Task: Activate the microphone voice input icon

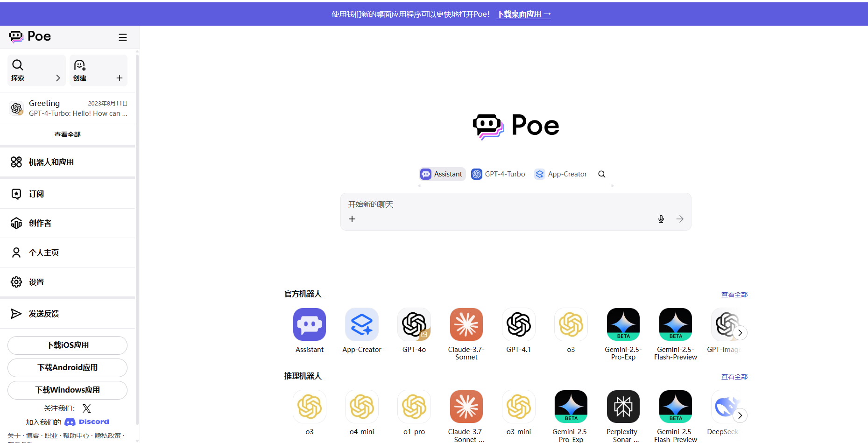Action: pos(661,219)
